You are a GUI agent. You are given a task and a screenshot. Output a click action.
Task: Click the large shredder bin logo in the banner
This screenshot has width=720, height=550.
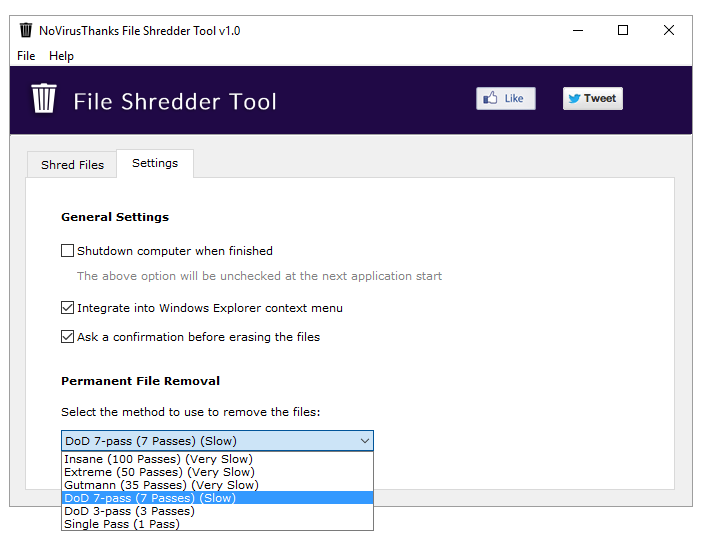(44, 98)
